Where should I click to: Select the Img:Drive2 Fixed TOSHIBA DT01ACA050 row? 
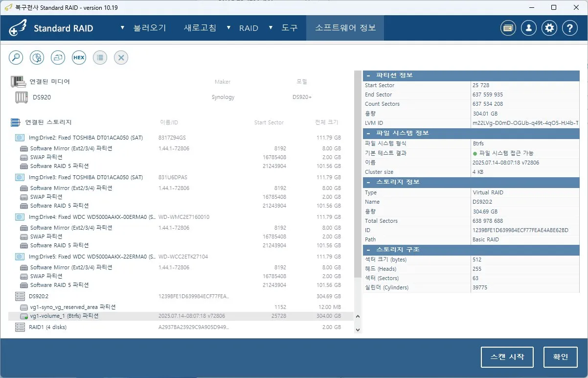point(181,138)
